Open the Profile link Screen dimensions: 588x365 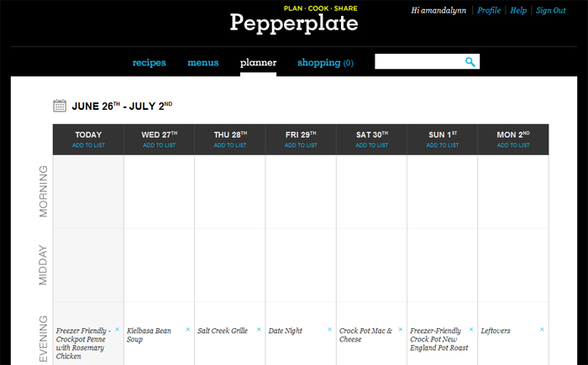(489, 11)
